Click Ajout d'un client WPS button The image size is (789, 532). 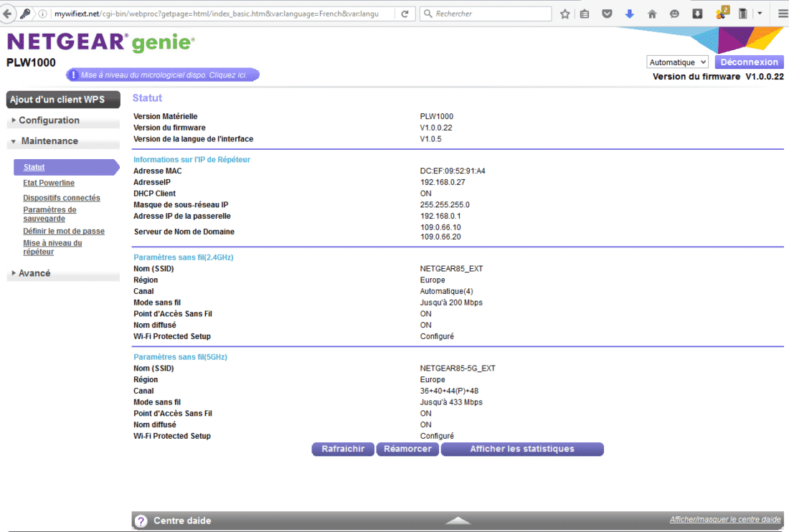[63, 100]
